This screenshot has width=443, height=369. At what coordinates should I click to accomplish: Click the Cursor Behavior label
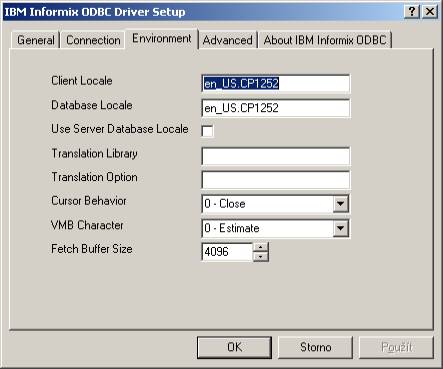(89, 201)
